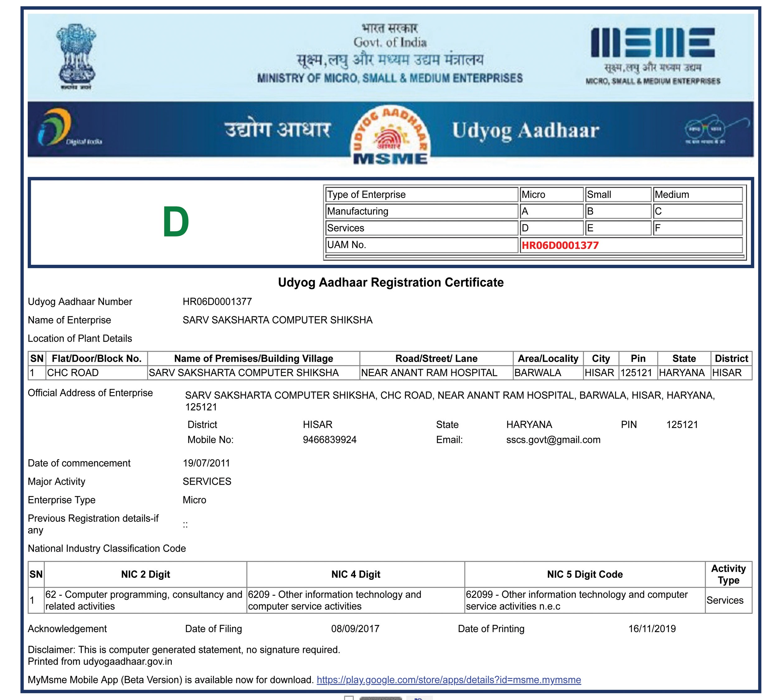
Task: Click the certificate heading 'Udyog Aadhaar Registration Certificate'
Action: [391, 282]
